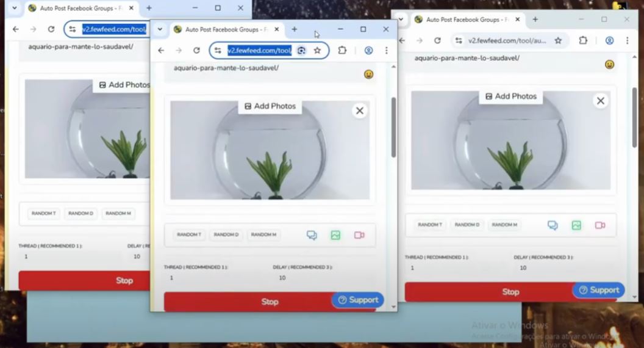This screenshot has width=644, height=348.
Task: Click vertical scrollbar in middle window
Action: pyautogui.click(x=393, y=128)
